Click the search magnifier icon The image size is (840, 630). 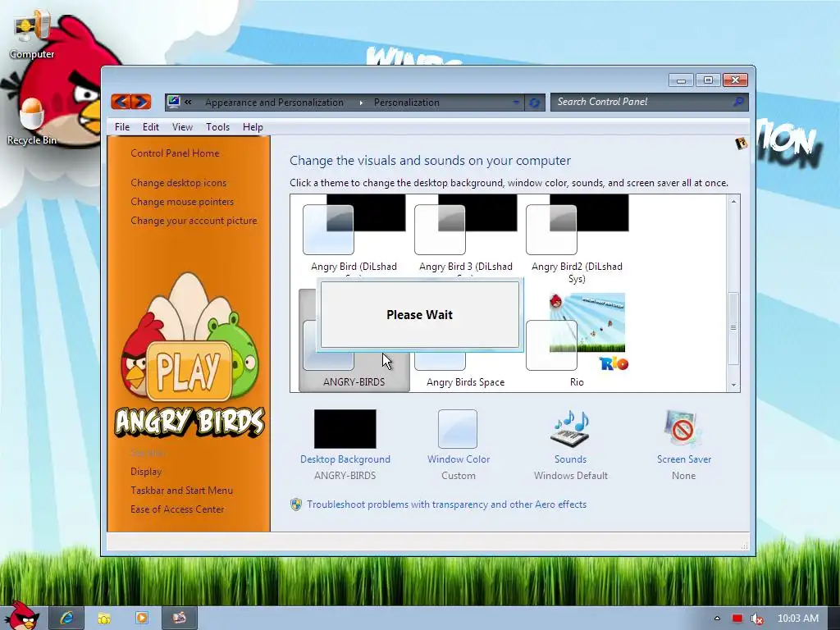click(x=738, y=101)
